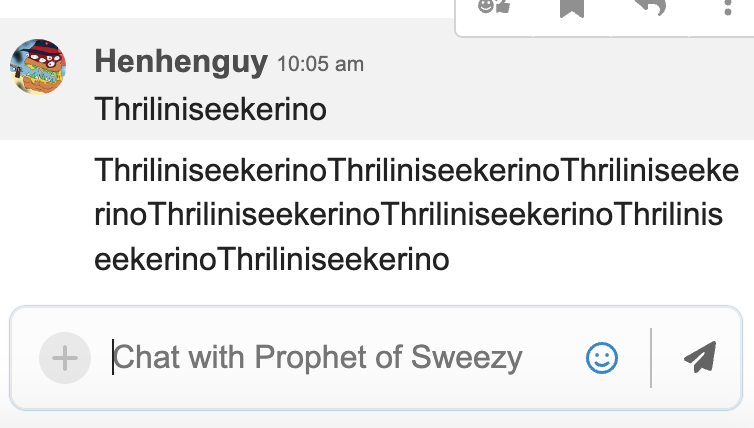Bookmark the hovered Thriliniseekerino message
Image resolution: width=754 pixels, height=428 pixels.
[572, 7]
